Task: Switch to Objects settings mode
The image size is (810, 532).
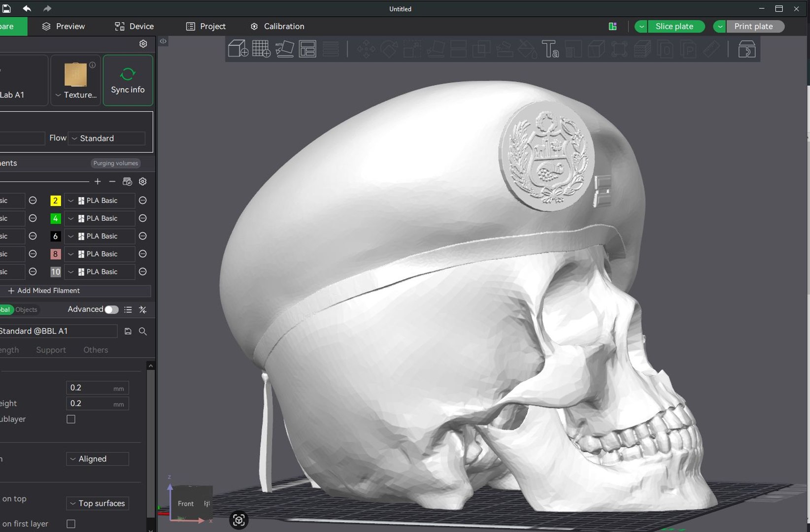Action: point(26,309)
